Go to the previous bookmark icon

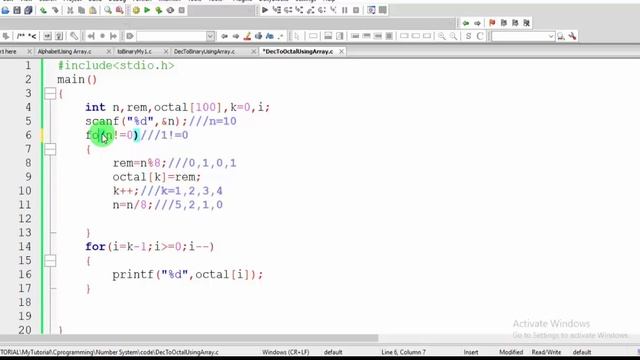504,23
